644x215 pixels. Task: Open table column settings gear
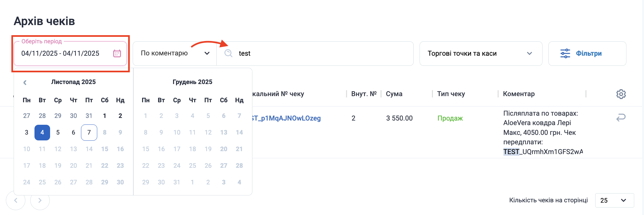click(x=621, y=94)
